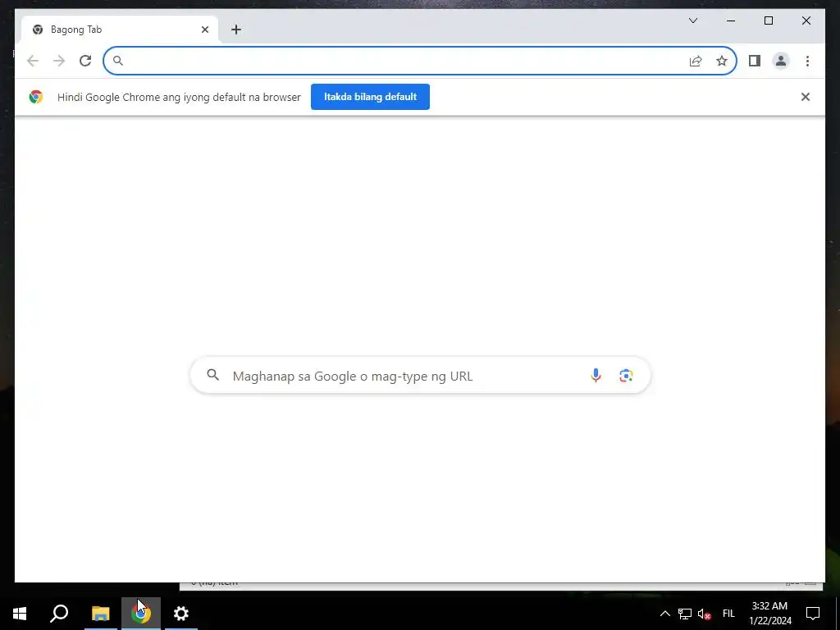
Task: Dismiss the default browser infobar
Action: [806, 97]
